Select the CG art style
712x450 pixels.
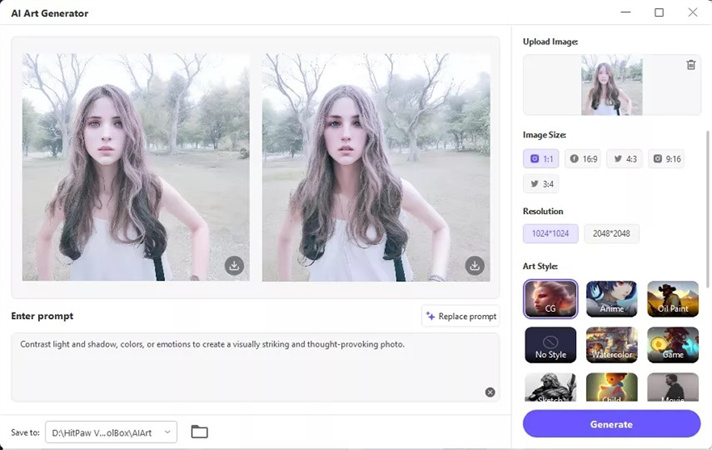(x=550, y=299)
